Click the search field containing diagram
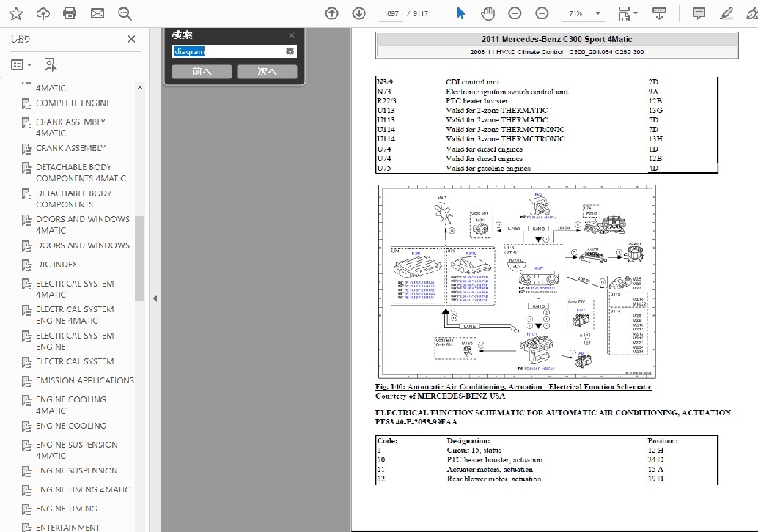758x532 pixels. click(235, 51)
